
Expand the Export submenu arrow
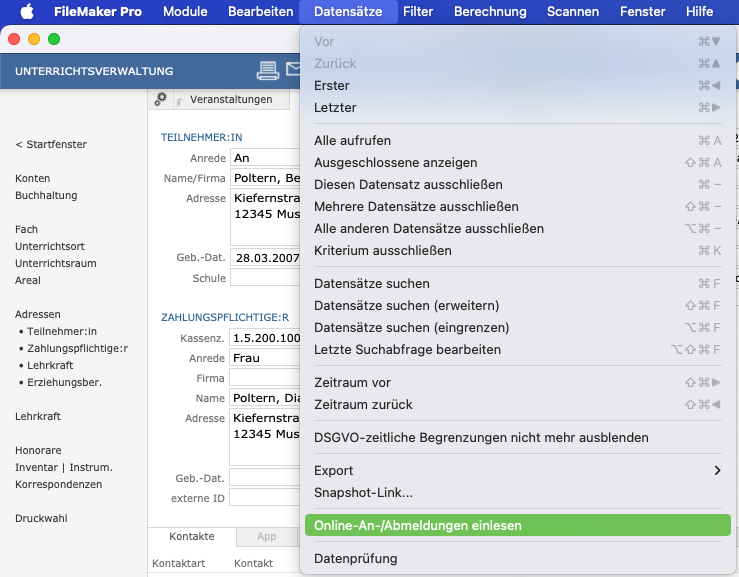tap(717, 470)
